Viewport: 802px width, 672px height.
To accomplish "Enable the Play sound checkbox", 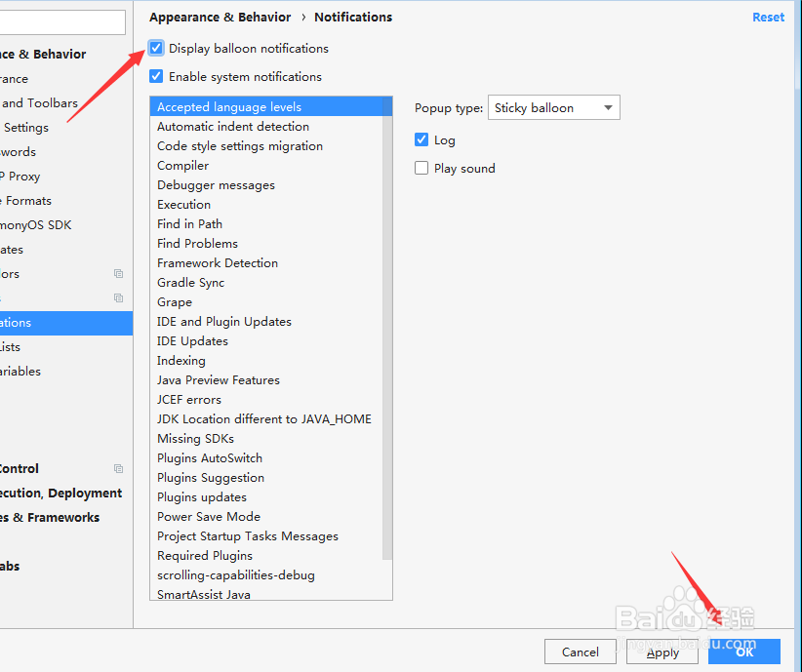I will tap(421, 169).
